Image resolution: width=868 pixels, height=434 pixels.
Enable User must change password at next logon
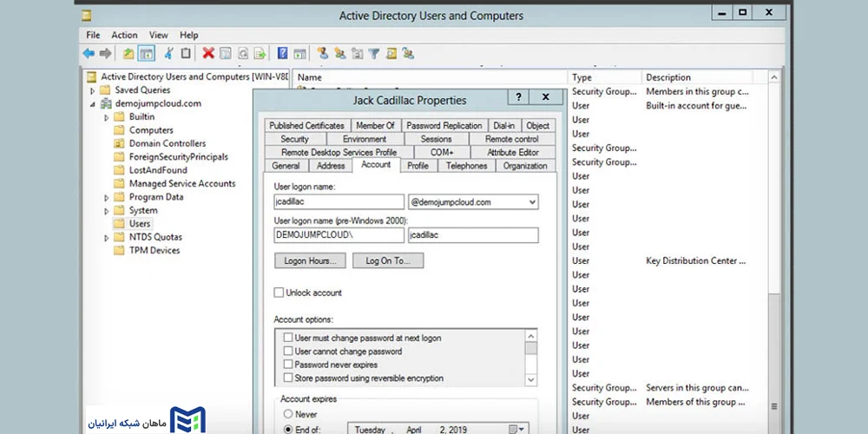[288, 338]
